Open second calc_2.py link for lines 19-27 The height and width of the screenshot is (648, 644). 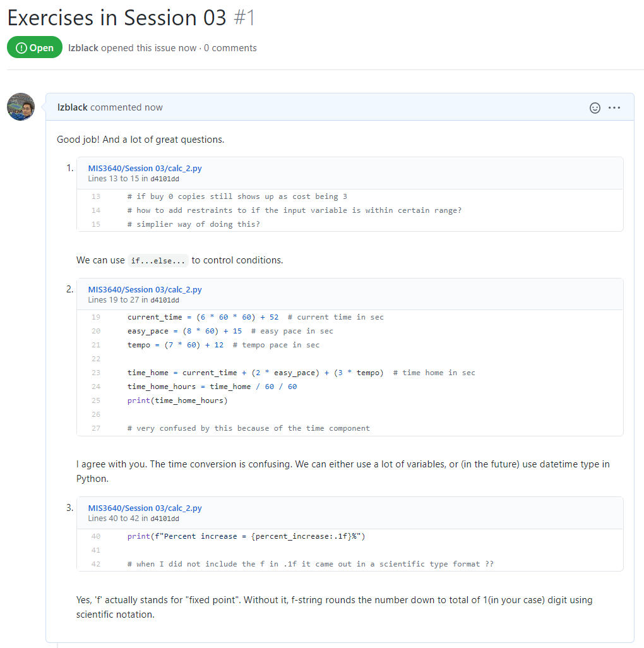coord(145,289)
